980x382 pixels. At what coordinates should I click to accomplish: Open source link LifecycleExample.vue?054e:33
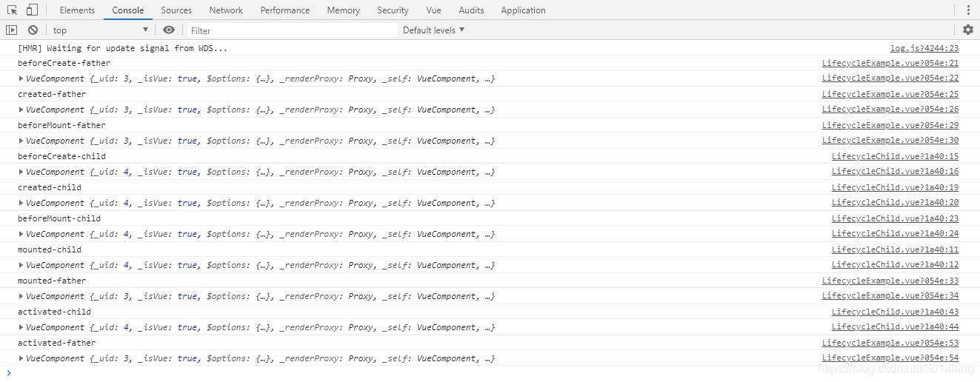click(890, 281)
